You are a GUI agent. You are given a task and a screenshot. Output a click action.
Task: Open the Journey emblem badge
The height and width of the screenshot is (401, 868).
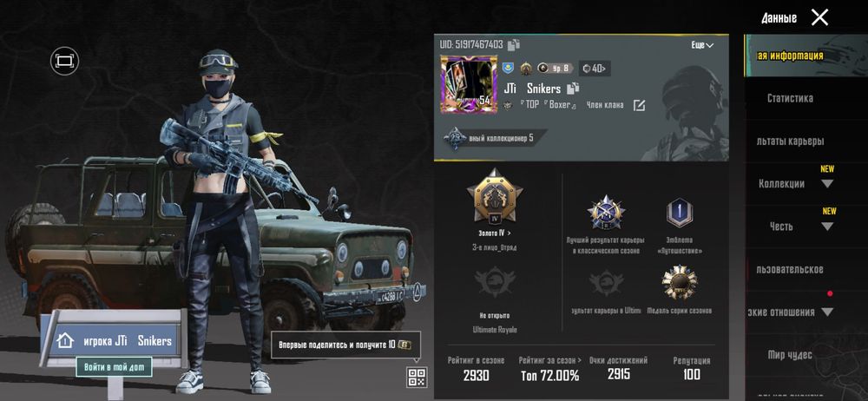680,213
